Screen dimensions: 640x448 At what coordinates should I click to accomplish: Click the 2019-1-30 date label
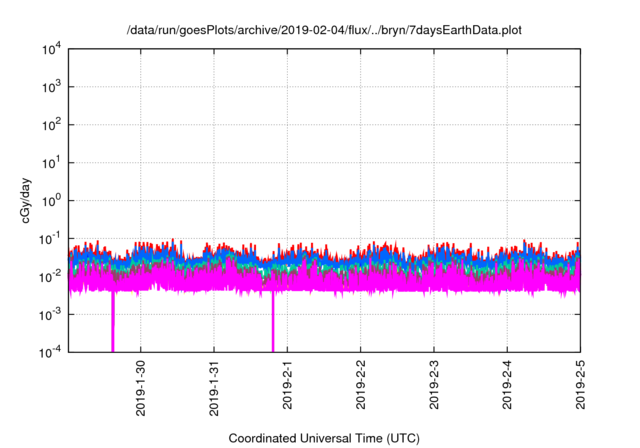pyautogui.click(x=140, y=388)
